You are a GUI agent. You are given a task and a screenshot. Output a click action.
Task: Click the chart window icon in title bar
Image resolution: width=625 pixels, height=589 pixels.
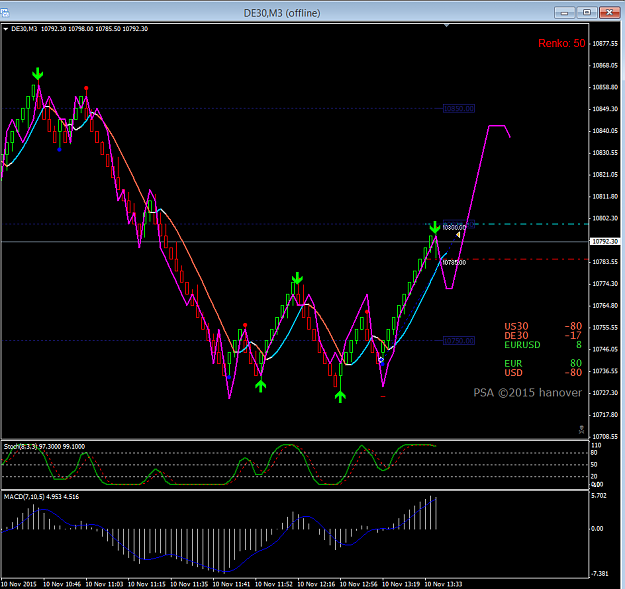(x=5, y=13)
